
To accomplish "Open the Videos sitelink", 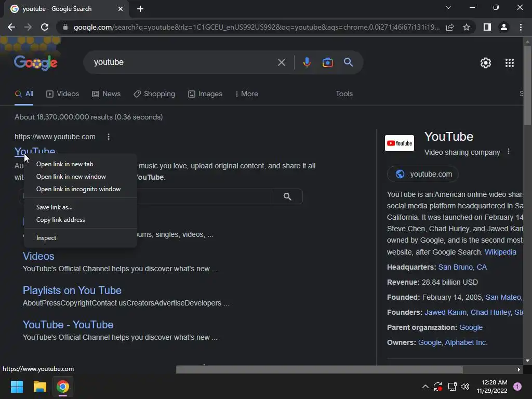I will tap(38, 256).
